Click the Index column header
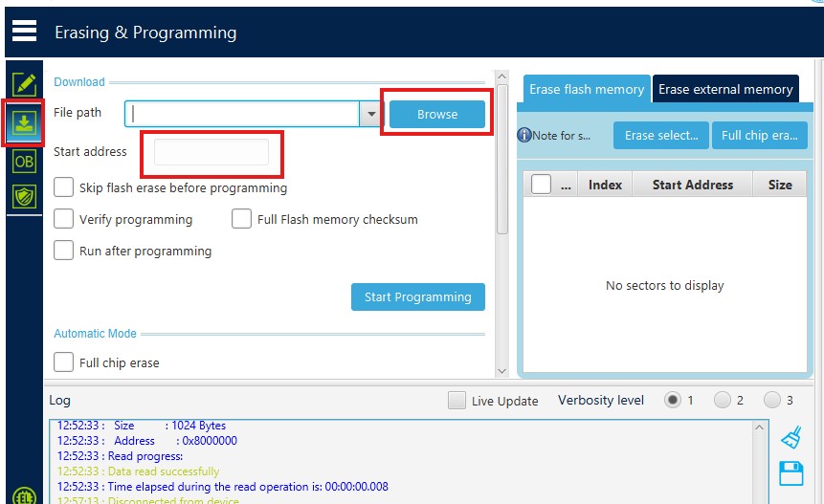The height and width of the screenshot is (504, 824). click(x=605, y=185)
